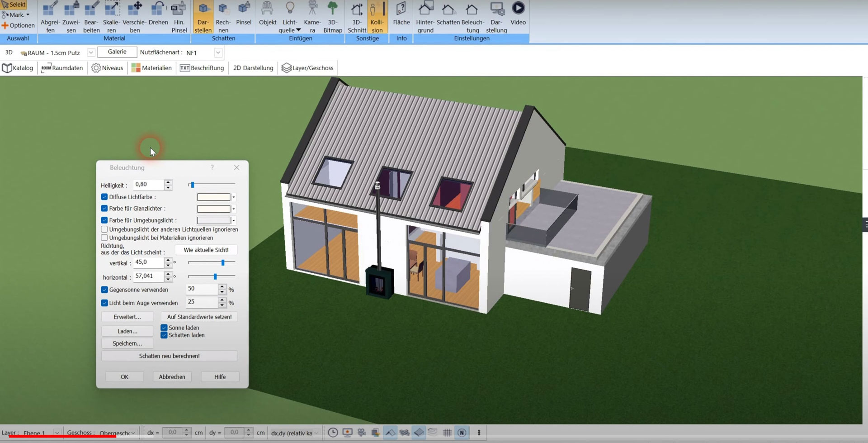Open the Diffuse Lichtfarbe color dropdown

tap(233, 197)
